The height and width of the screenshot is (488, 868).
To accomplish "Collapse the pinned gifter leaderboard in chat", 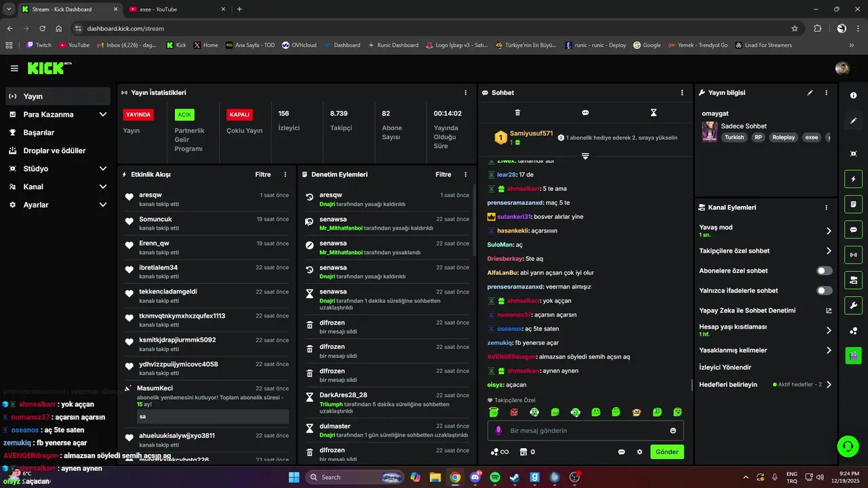I will coord(585,156).
